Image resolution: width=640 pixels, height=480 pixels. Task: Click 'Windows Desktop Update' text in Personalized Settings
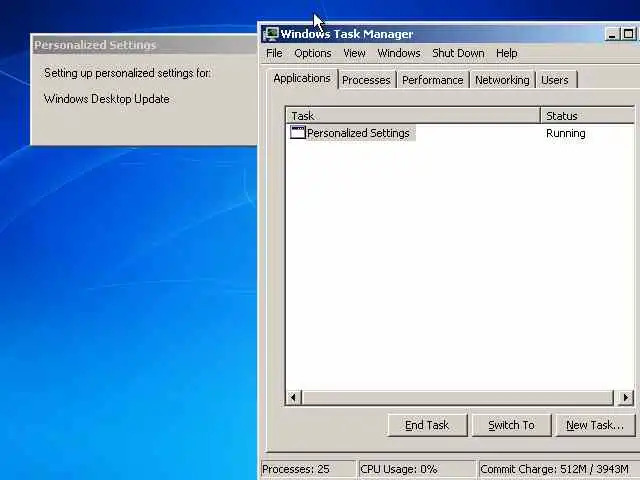coord(107,99)
